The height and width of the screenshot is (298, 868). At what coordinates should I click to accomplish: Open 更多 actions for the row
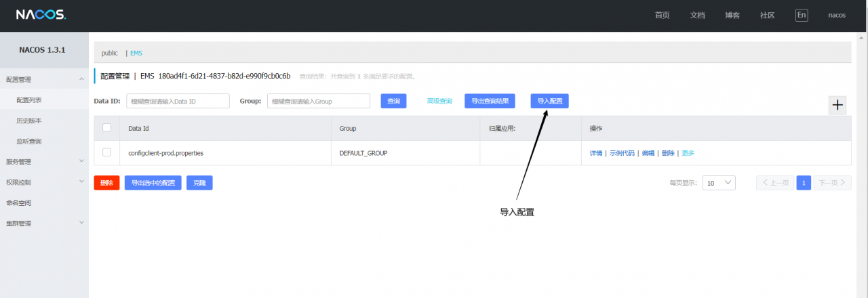[688, 153]
